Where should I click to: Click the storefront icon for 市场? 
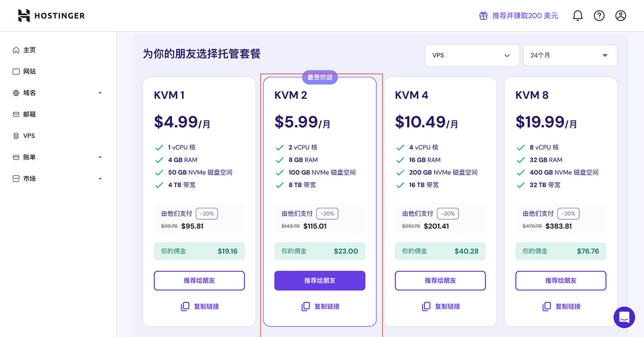coord(16,178)
